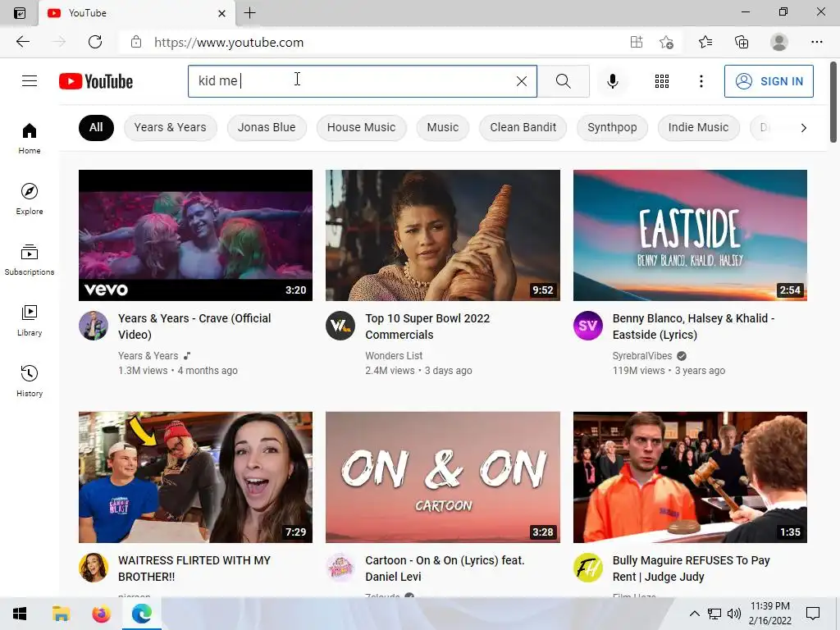The image size is (840, 630).
Task: Open File Explorer from the taskbar
Action: 61,614
